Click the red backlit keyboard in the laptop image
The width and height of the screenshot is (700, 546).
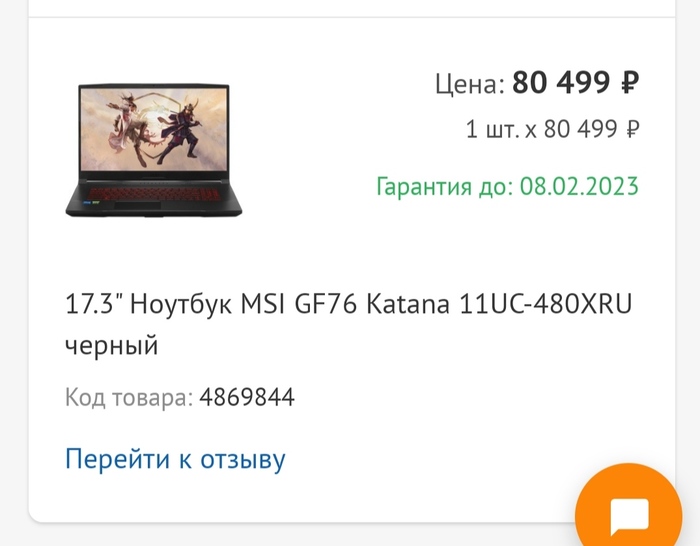click(154, 194)
